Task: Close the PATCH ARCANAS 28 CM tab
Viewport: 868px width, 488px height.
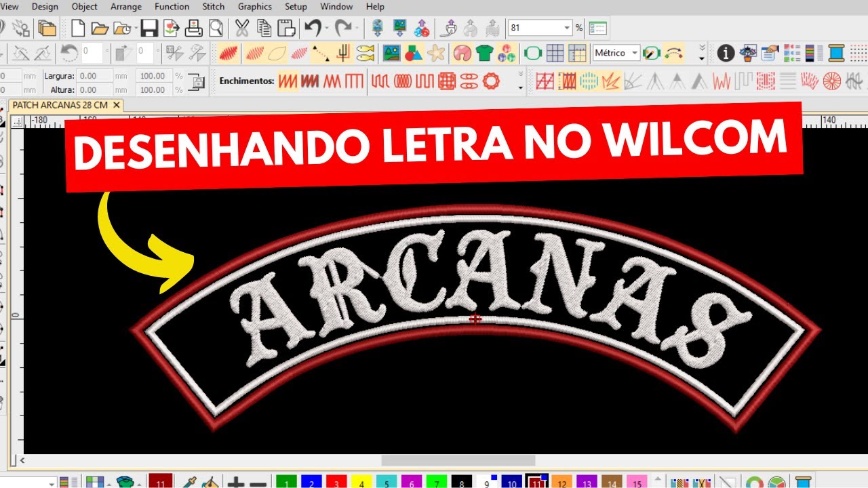Action: [117, 105]
